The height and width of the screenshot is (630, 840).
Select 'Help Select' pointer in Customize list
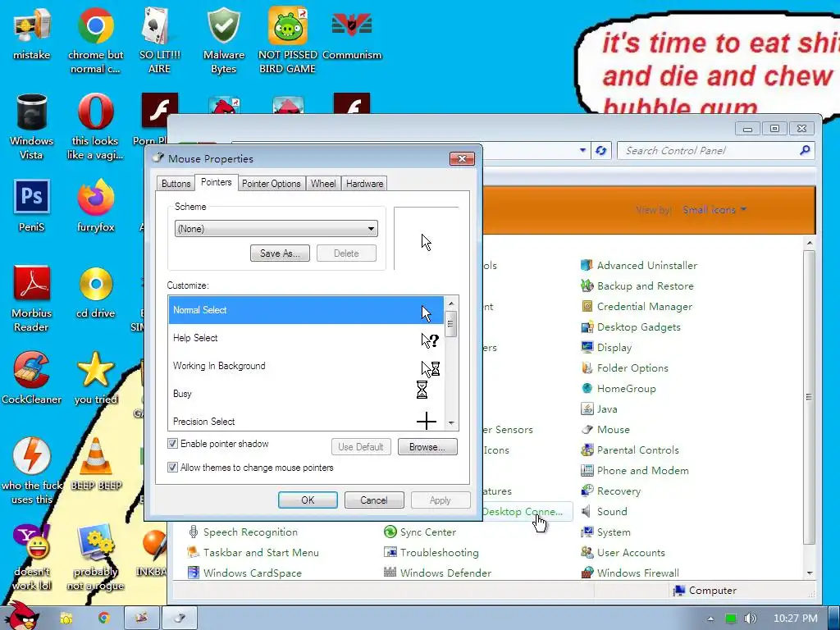pos(306,338)
